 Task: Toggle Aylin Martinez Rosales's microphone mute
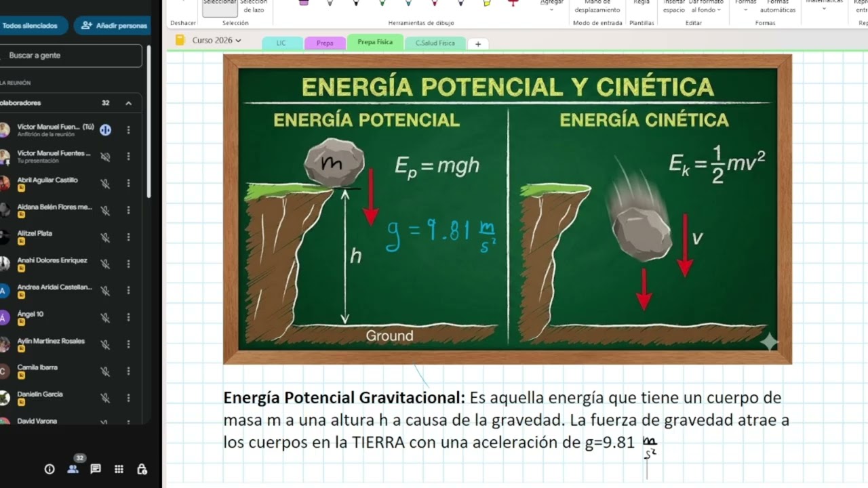point(105,345)
